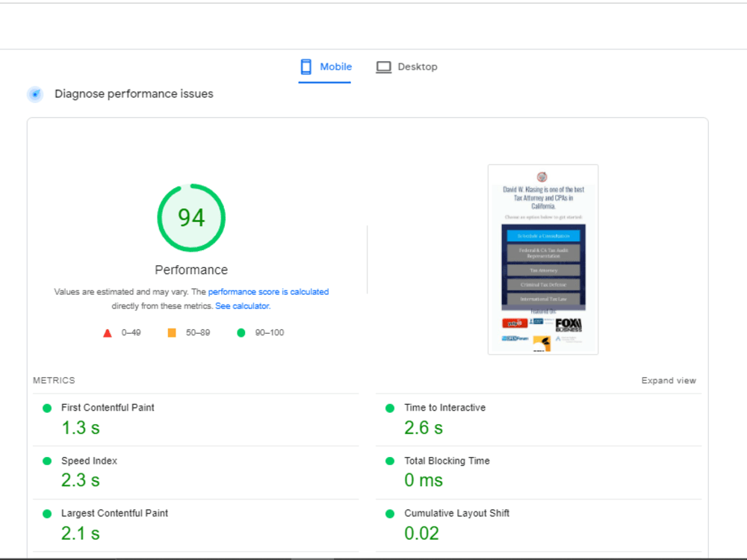Open the performance score is calculated link
The height and width of the screenshot is (560, 747).
point(268,292)
